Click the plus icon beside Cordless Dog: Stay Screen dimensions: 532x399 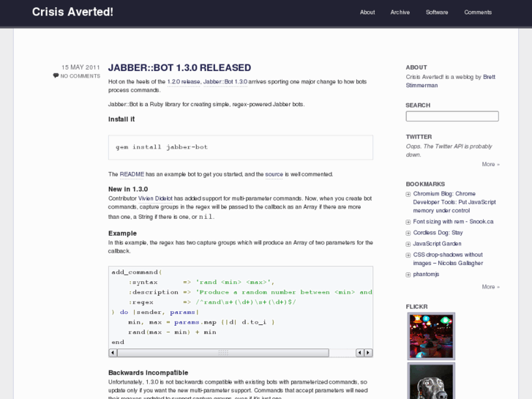click(408, 234)
